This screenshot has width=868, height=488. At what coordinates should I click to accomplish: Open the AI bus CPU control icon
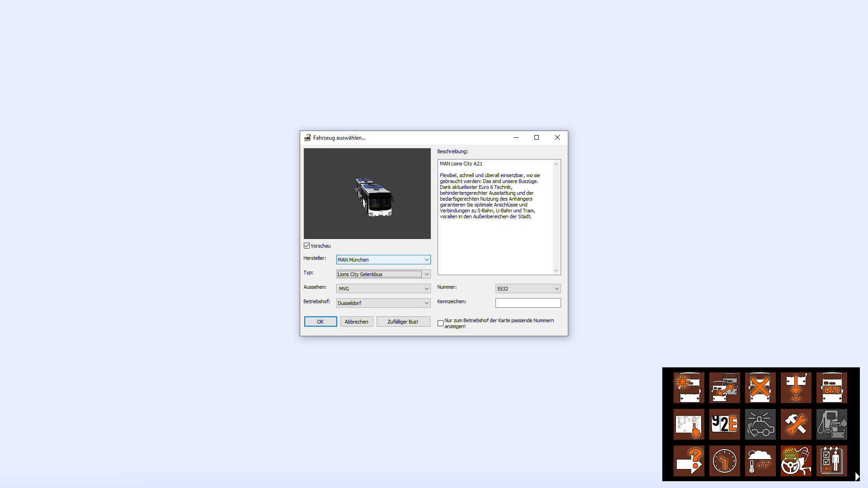click(832, 388)
